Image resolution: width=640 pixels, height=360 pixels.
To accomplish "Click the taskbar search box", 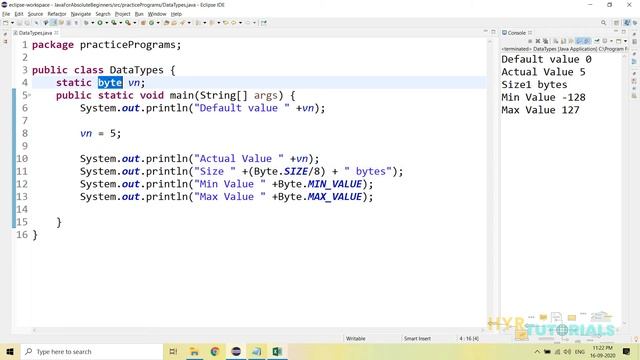I will tap(91, 351).
